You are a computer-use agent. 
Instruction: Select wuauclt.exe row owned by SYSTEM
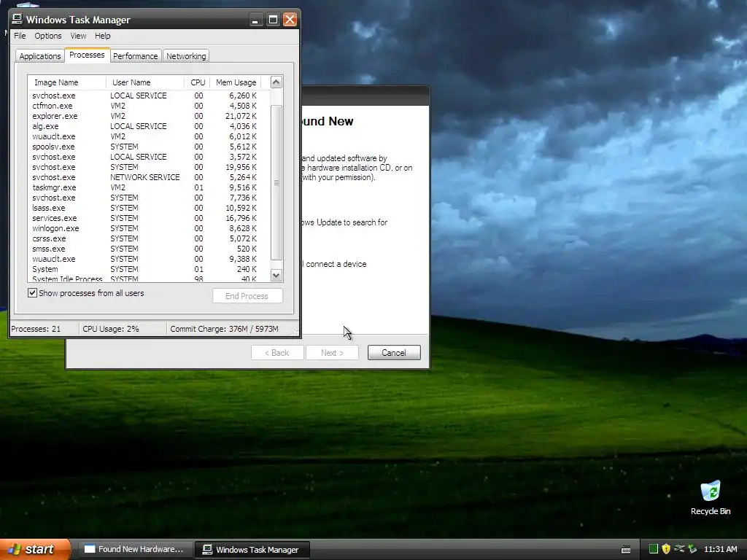(x=144, y=259)
